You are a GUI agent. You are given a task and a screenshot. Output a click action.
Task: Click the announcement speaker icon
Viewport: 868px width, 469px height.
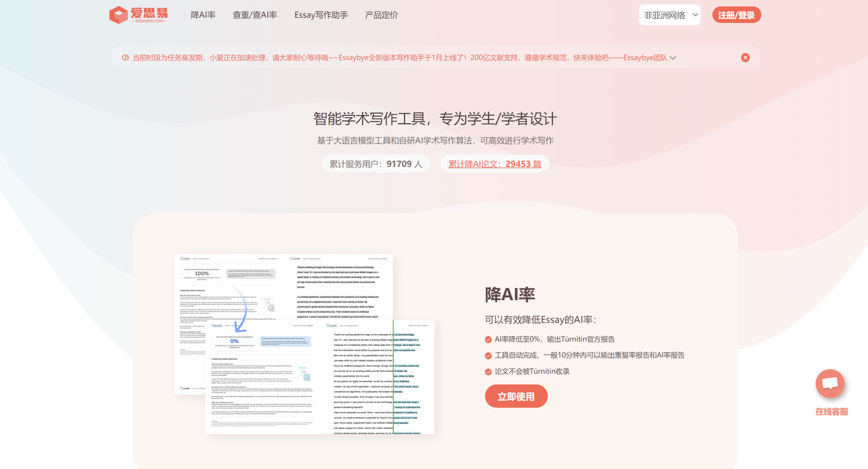(125, 58)
